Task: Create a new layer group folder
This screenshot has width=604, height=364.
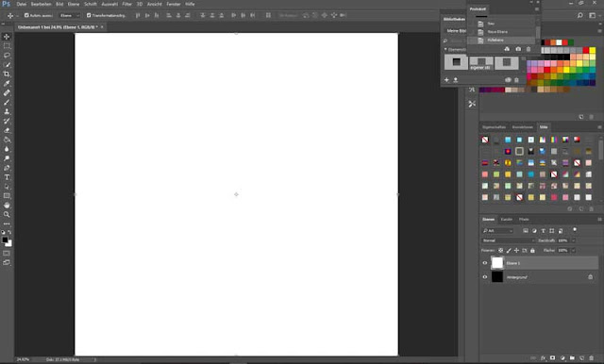Action: pos(572,357)
